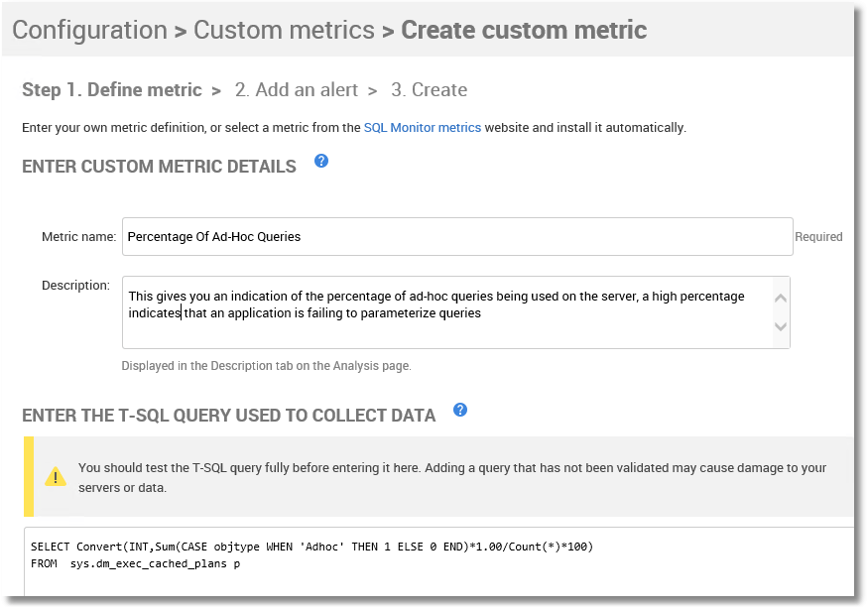Click the Required indicator text

[818, 237]
